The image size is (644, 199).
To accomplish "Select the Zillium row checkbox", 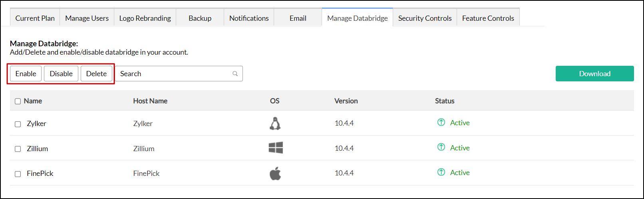I will [x=18, y=149].
